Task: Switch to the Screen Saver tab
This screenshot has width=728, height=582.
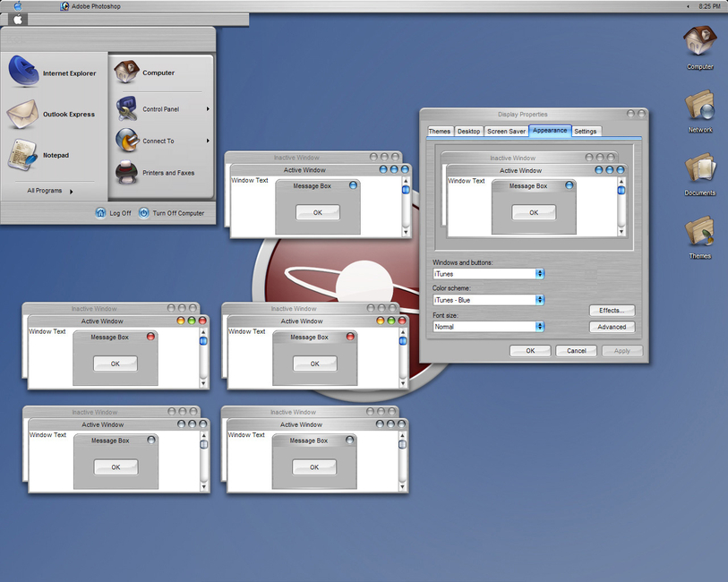Action: [x=506, y=132]
